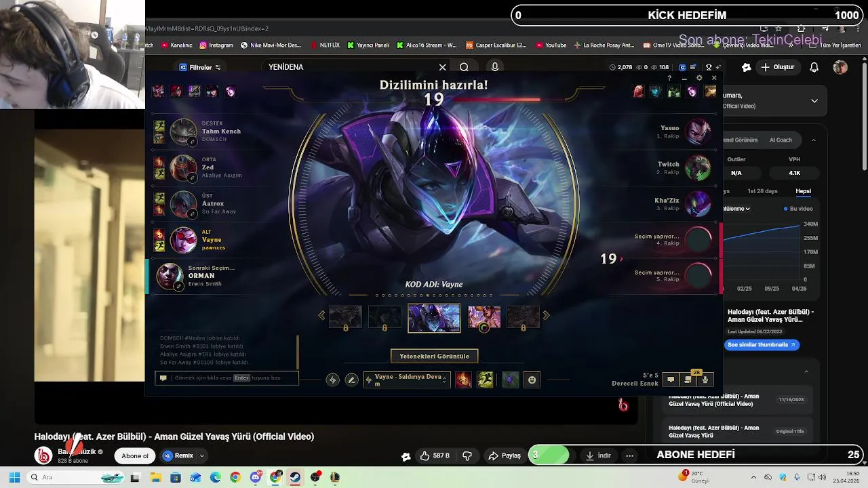Expand the Remix dropdown arrow
The width and height of the screenshot is (868, 488).
coord(202,456)
